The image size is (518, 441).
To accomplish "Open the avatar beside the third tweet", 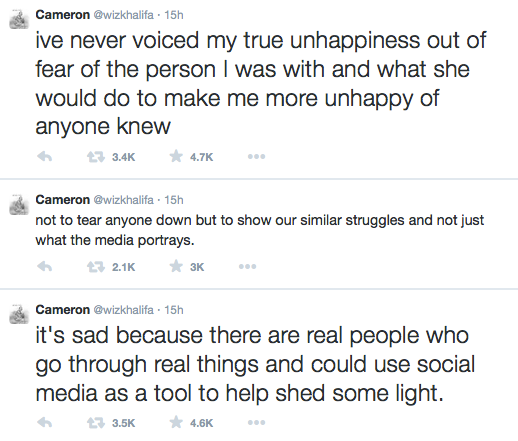I will (x=19, y=314).
